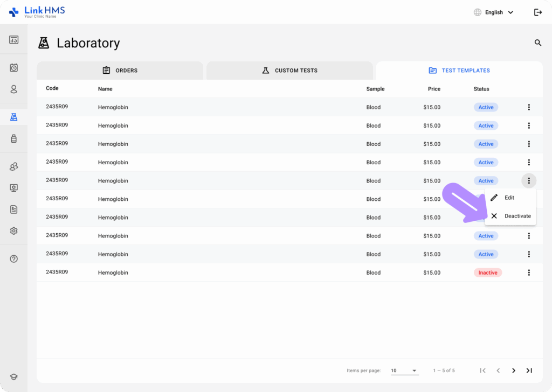Go to previous page of results
552x392 pixels.
click(498, 370)
